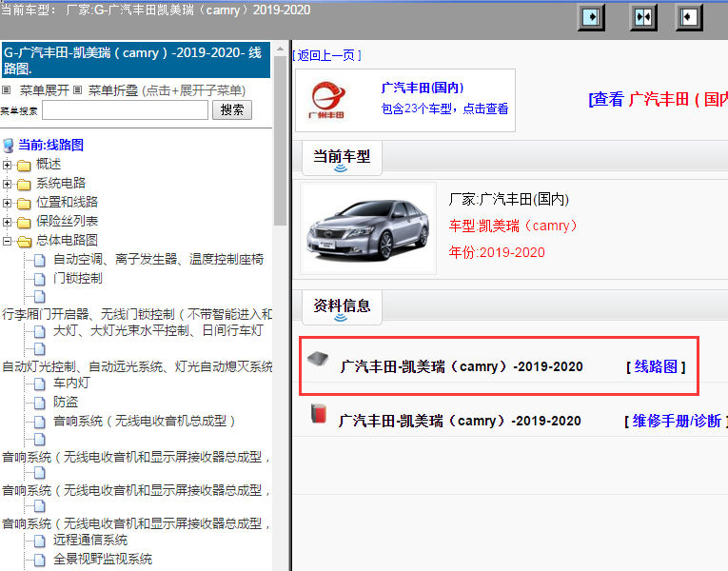Click the 当前车型 tab
The width and height of the screenshot is (728, 571).
coord(342,158)
